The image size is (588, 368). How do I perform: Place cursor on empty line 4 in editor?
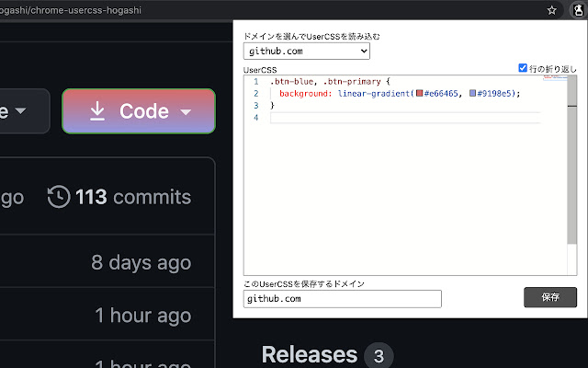(x=404, y=118)
